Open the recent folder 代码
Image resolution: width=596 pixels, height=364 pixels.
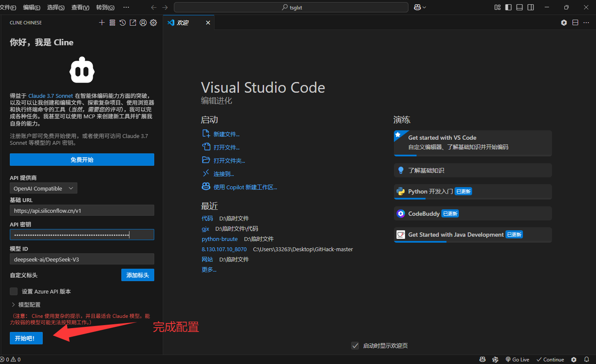pos(207,218)
